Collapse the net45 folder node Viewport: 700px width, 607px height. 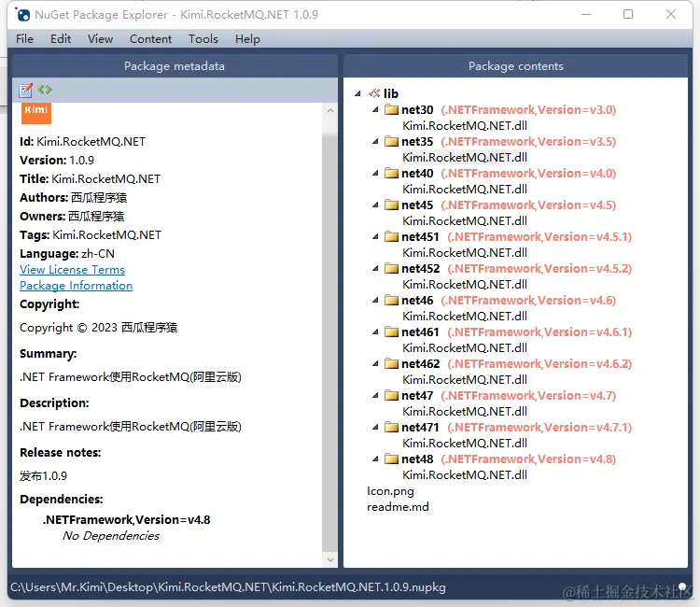point(375,205)
